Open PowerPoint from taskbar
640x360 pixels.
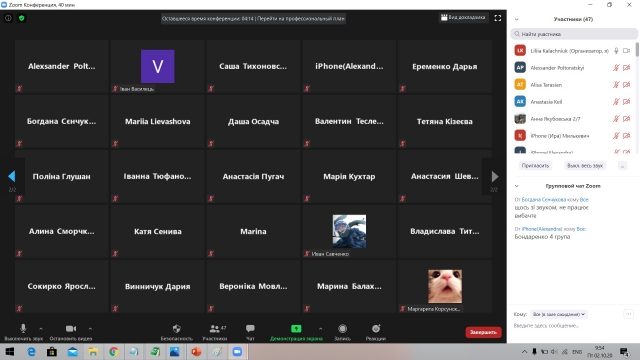(196, 351)
